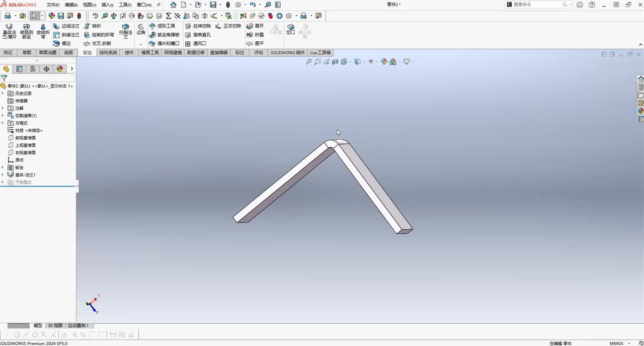
Task: Choose the 拉伸切除 extruded cut tool
Action: (x=198, y=26)
